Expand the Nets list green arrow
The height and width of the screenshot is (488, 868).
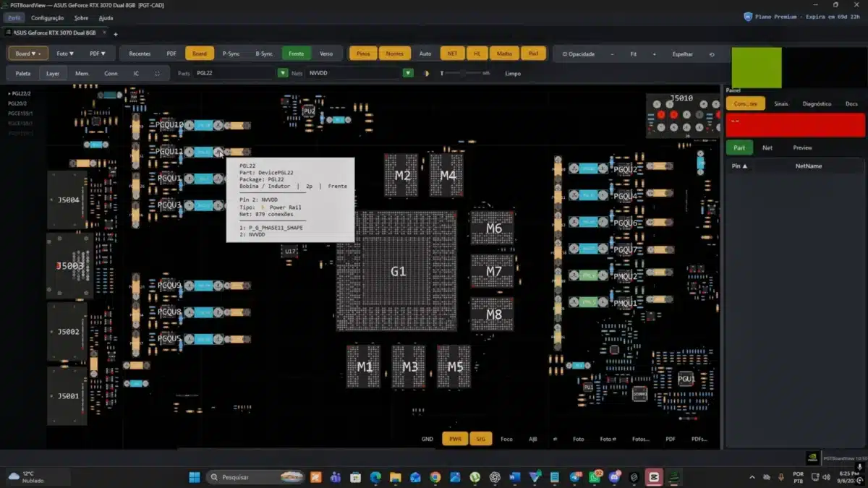[408, 73]
